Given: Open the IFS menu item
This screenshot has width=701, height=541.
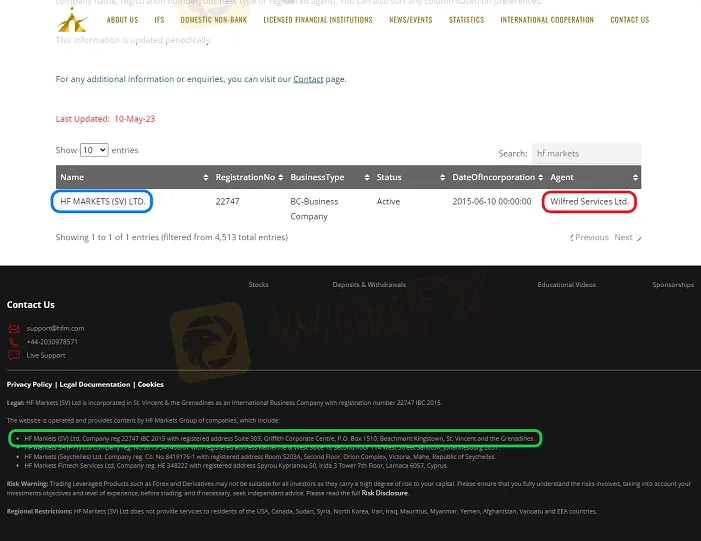Looking at the screenshot, I should 160,20.
